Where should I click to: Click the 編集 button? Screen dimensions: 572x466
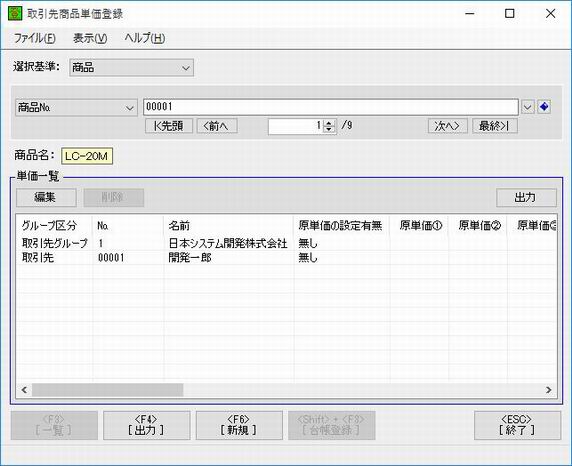point(46,197)
